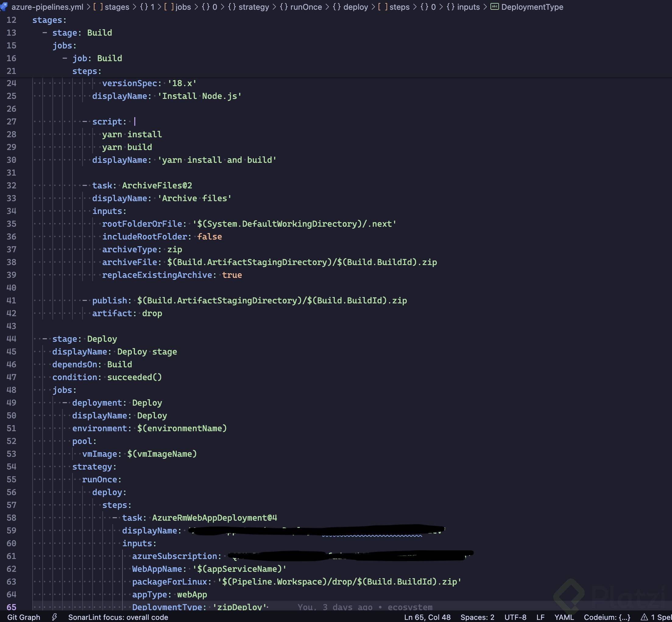Click the lightning bolt icon in status bar

click(54, 617)
